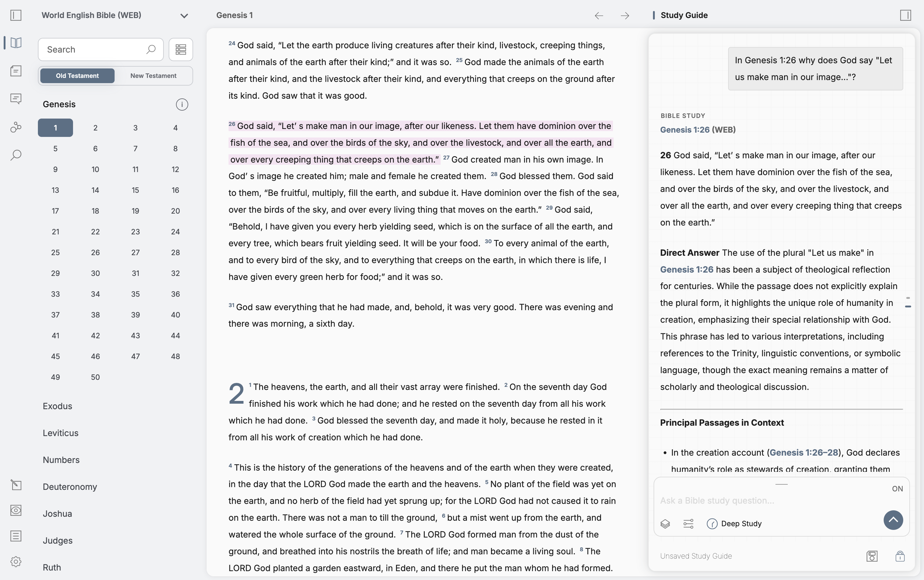Submit the question with the round arrow button
The width and height of the screenshot is (924, 580).
[x=893, y=520]
